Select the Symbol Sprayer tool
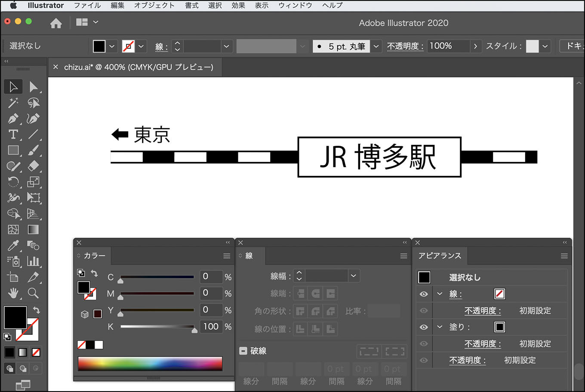 click(x=13, y=261)
